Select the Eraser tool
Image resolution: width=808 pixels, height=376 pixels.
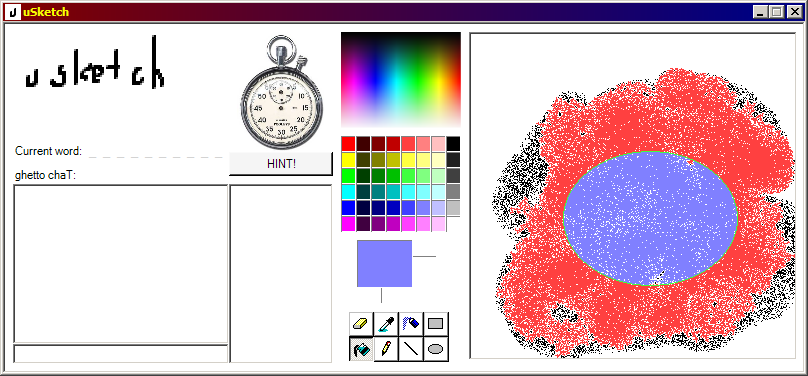point(361,324)
